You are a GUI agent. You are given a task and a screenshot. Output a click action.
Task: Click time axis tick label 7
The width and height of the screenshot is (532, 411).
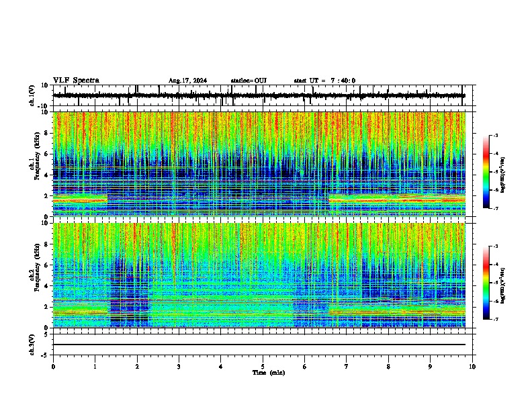click(x=347, y=367)
